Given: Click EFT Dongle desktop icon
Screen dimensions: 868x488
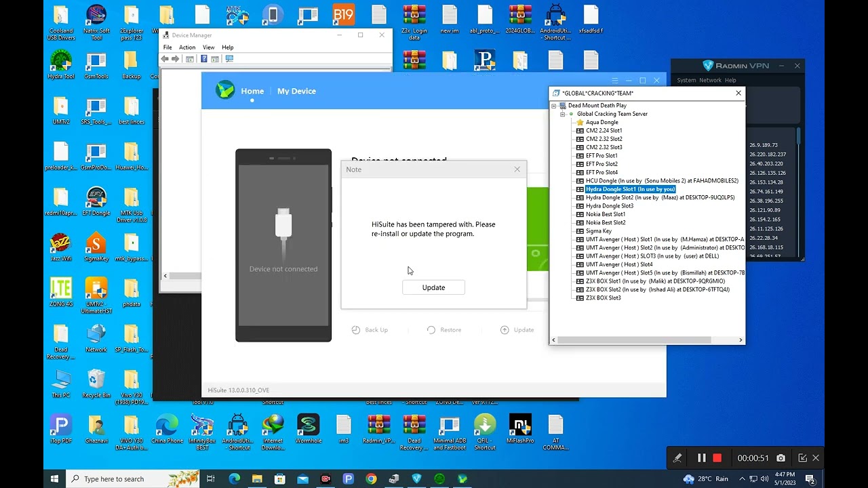Looking at the screenshot, I should tap(96, 202).
